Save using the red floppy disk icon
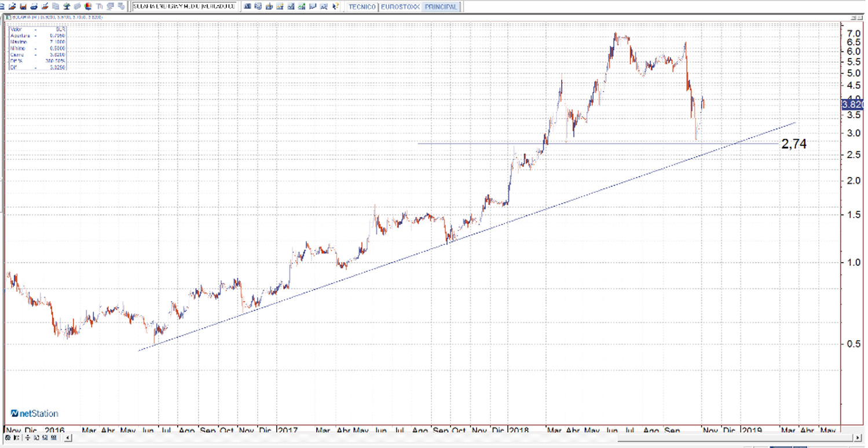This screenshot has width=868, height=448. 23,6
